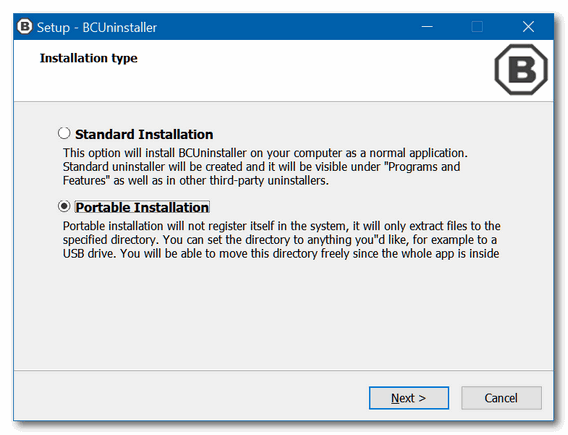Click the large octagon B logo
The height and width of the screenshot is (435, 568).
[521, 70]
